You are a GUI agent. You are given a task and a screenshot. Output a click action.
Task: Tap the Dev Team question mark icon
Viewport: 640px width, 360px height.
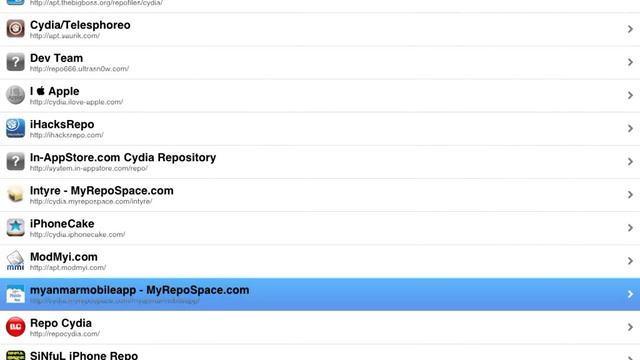(x=16, y=62)
